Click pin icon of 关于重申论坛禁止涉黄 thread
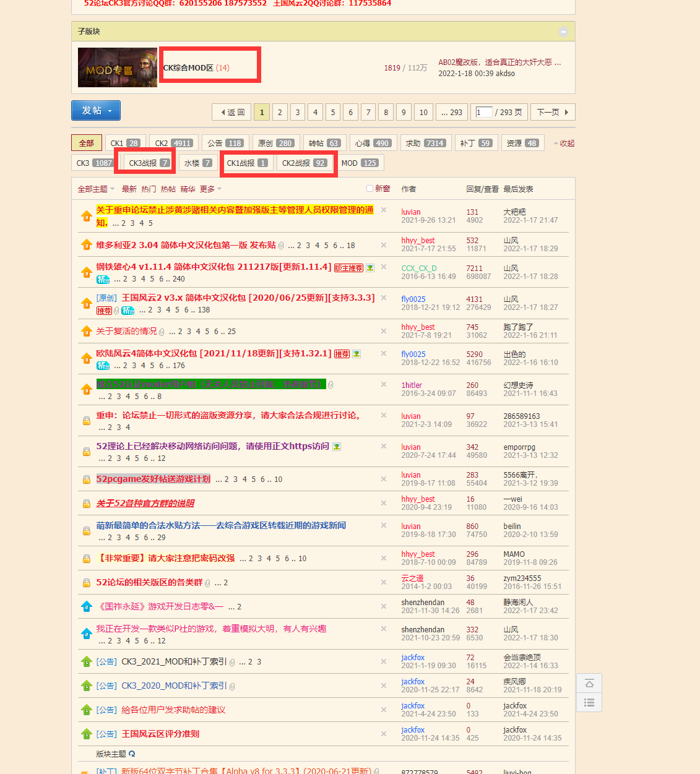The height and width of the screenshot is (774, 700). coord(87,216)
